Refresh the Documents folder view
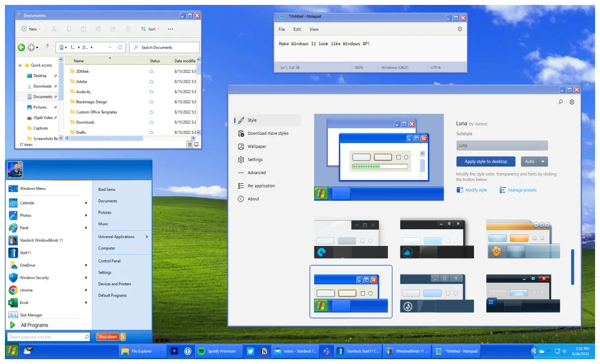 tap(120, 47)
